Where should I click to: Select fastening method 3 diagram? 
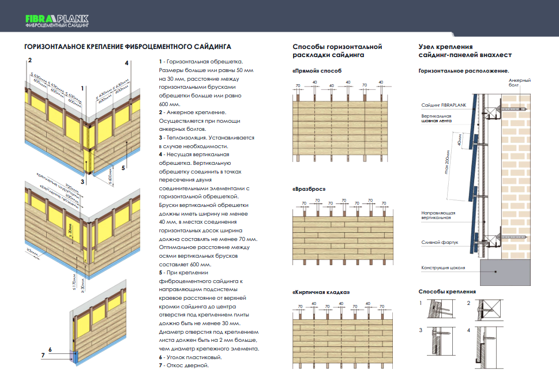441,341
